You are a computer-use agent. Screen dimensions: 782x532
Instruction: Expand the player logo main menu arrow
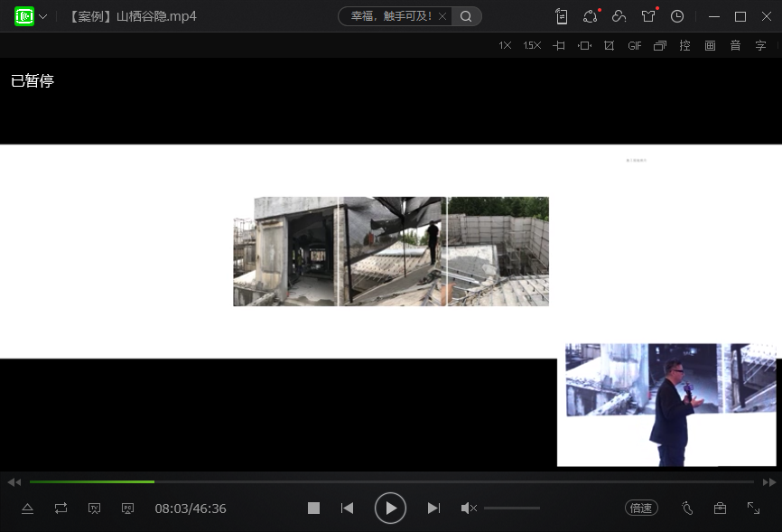pos(42,16)
